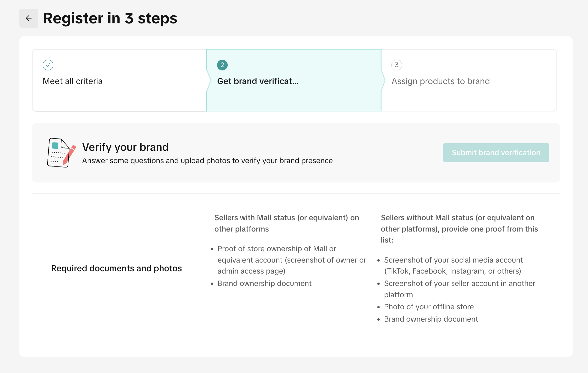Click "Sellers without Mall status" column heading
The image size is (588, 373).
(x=459, y=229)
